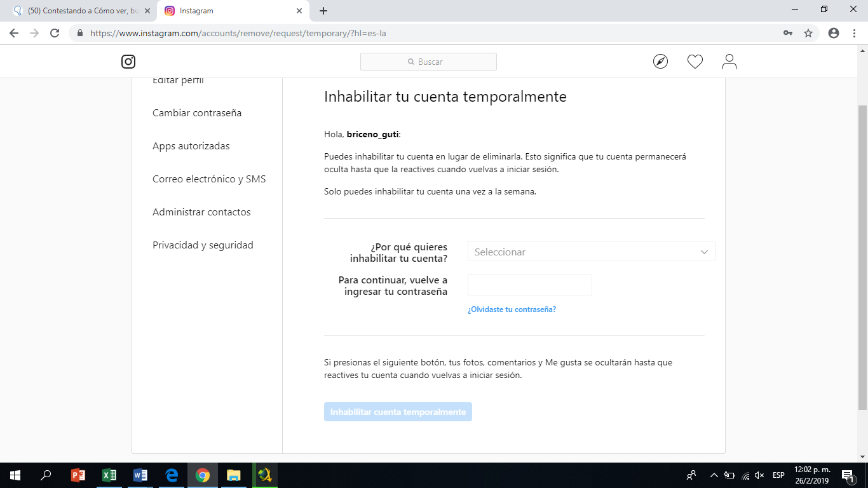The height and width of the screenshot is (488, 868).
Task: Open the People taskbar icon
Action: 691,475
